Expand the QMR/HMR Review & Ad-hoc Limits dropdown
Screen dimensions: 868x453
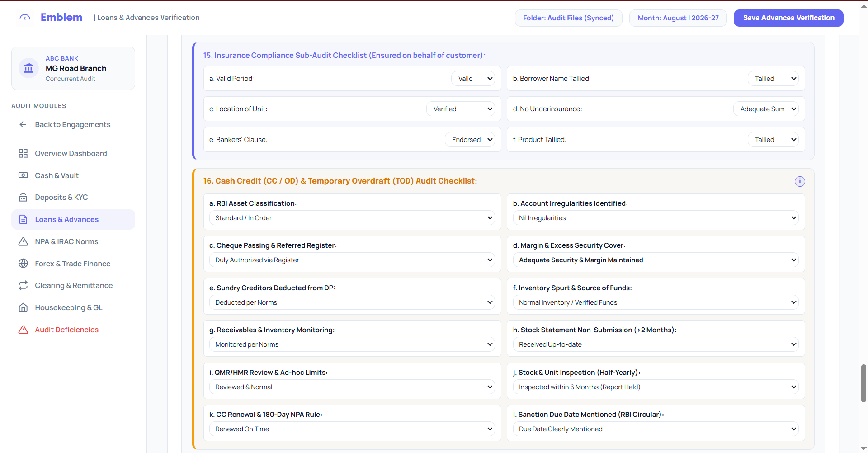coord(352,387)
